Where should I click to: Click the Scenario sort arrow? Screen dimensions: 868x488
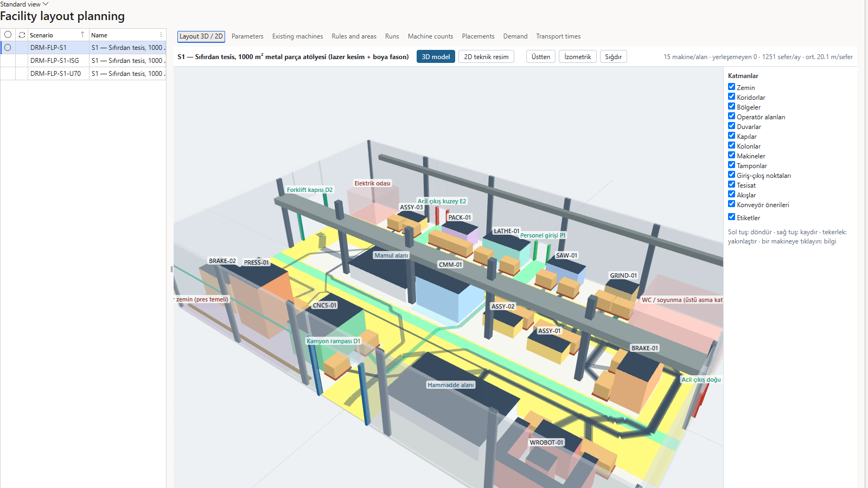click(x=82, y=35)
